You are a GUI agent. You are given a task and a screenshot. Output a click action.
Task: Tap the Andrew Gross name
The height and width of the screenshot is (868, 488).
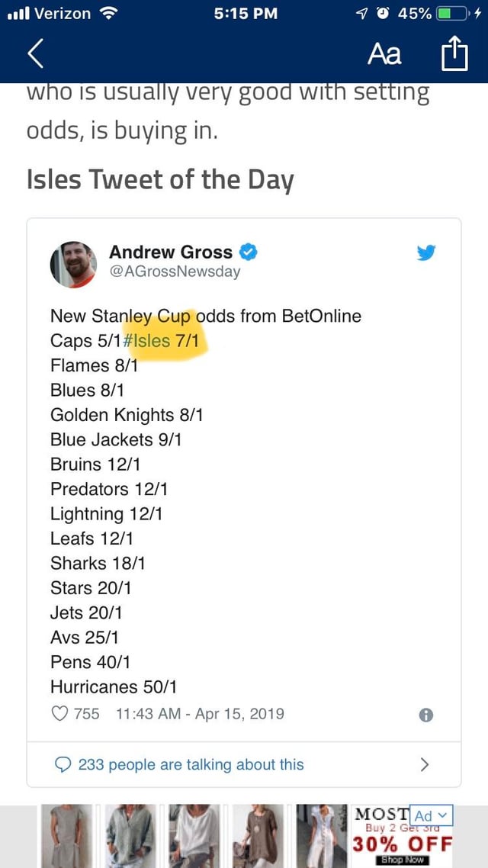(x=171, y=252)
